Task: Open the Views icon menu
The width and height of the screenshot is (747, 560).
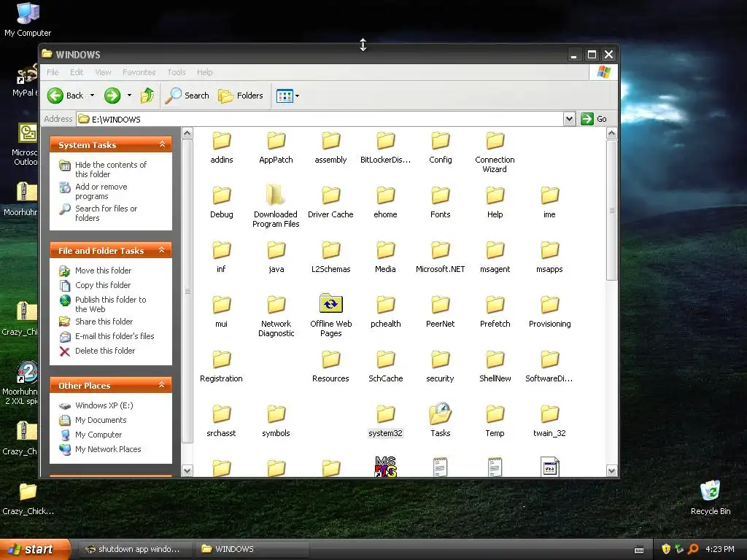Action: tap(287, 96)
